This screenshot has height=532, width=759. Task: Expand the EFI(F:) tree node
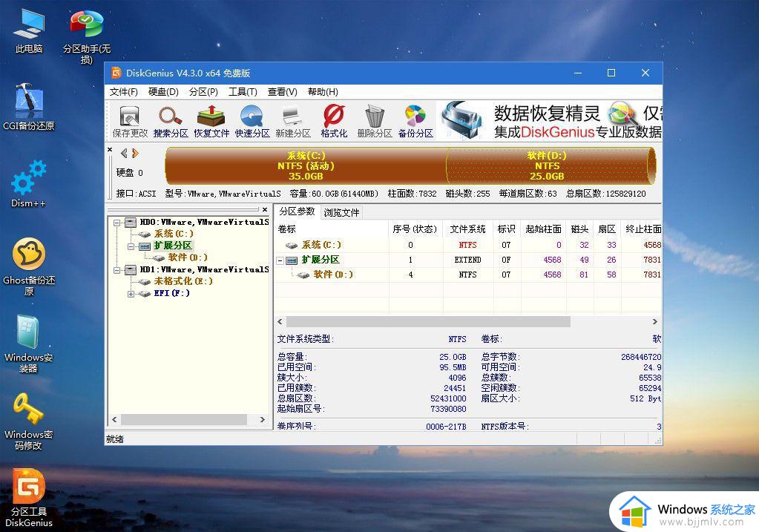[131, 294]
